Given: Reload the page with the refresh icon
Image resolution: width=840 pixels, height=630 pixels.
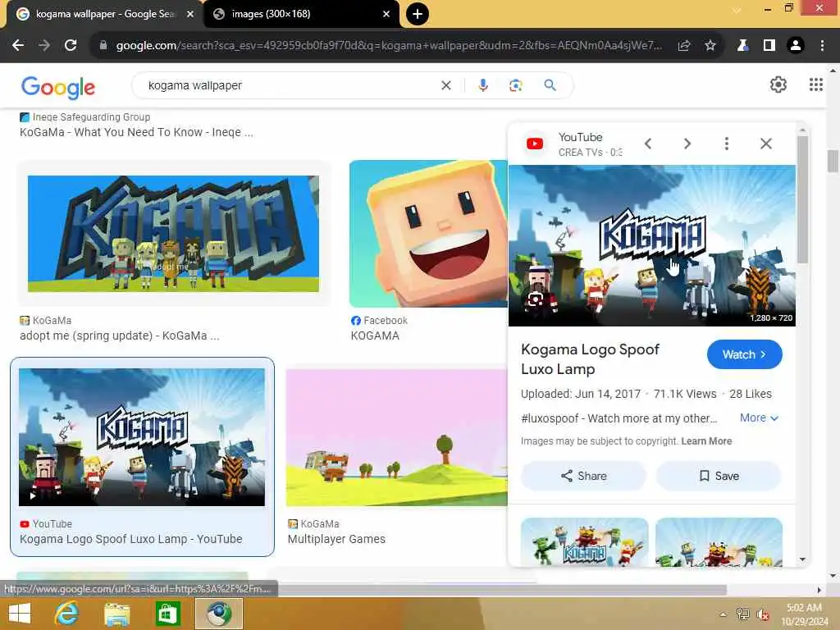Looking at the screenshot, I should point(71,46).
